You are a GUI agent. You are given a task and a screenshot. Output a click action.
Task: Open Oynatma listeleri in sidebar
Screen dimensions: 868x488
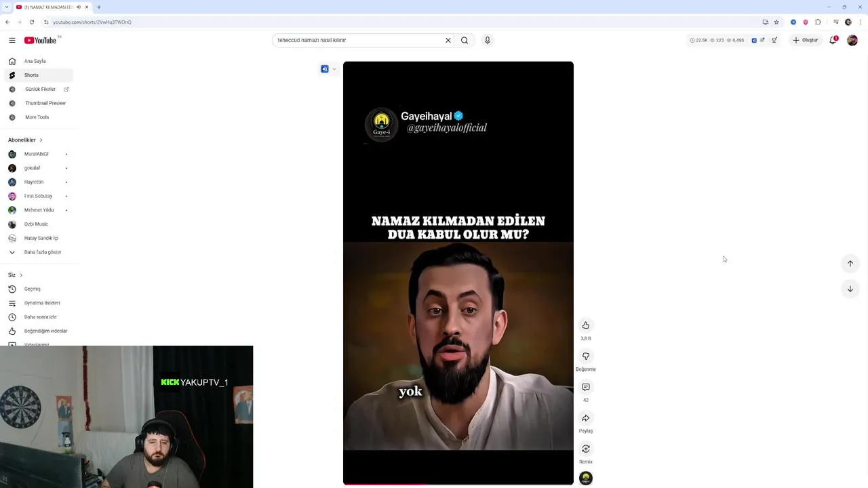pos(38,303)
